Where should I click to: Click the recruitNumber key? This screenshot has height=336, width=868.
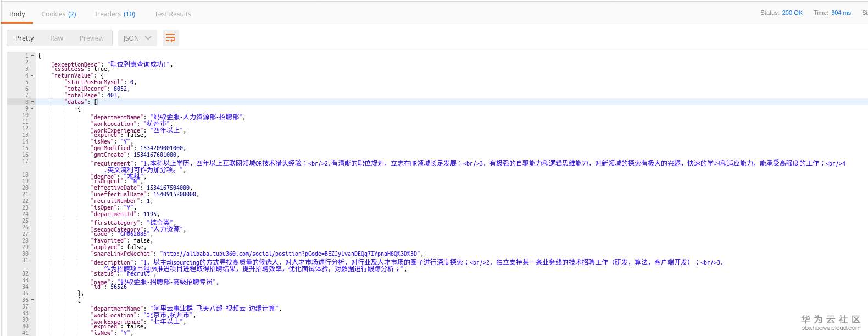(115, 201)
